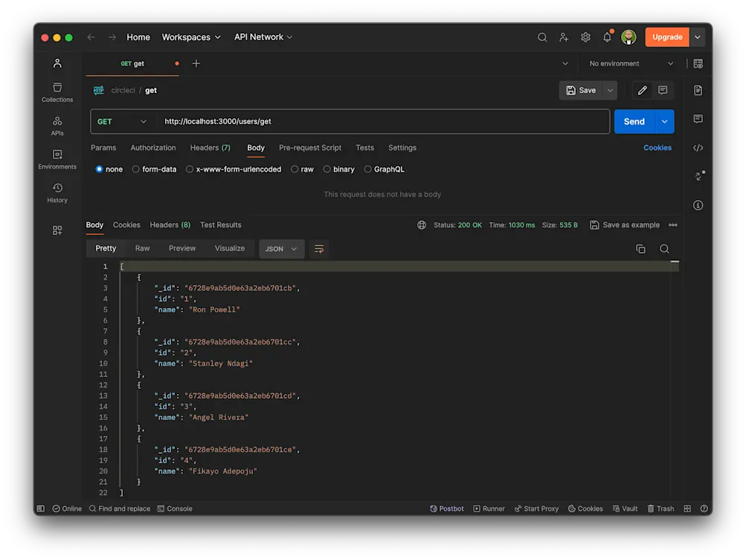Open the GET method dropdown
The height and width of the screenshot is (560, 746).
[123, 122]
